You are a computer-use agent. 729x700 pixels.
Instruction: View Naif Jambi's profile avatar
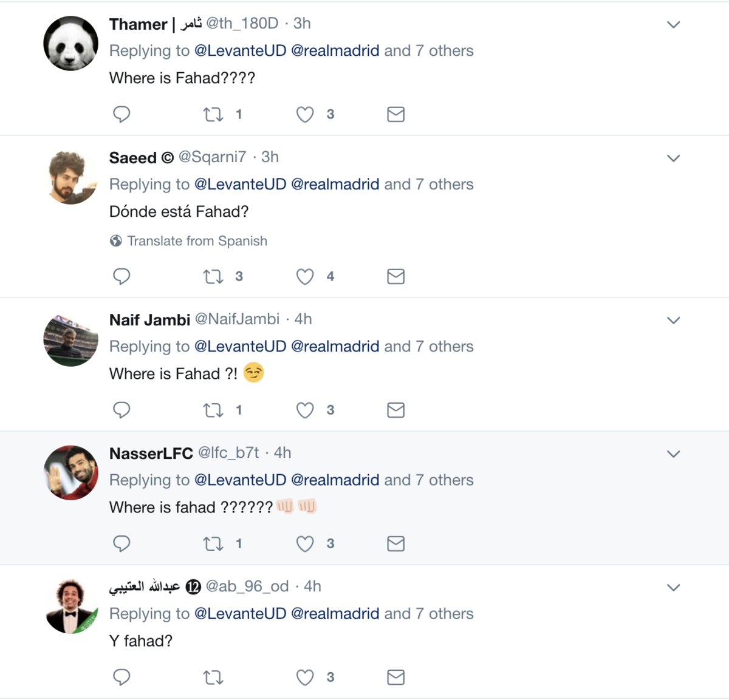(71, 339)
